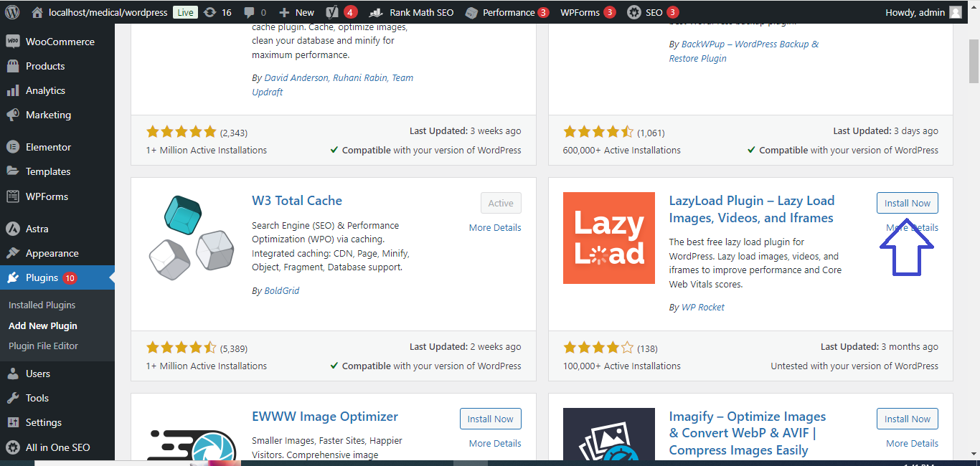Click the + New admin bar item

[x=296, y=12]
